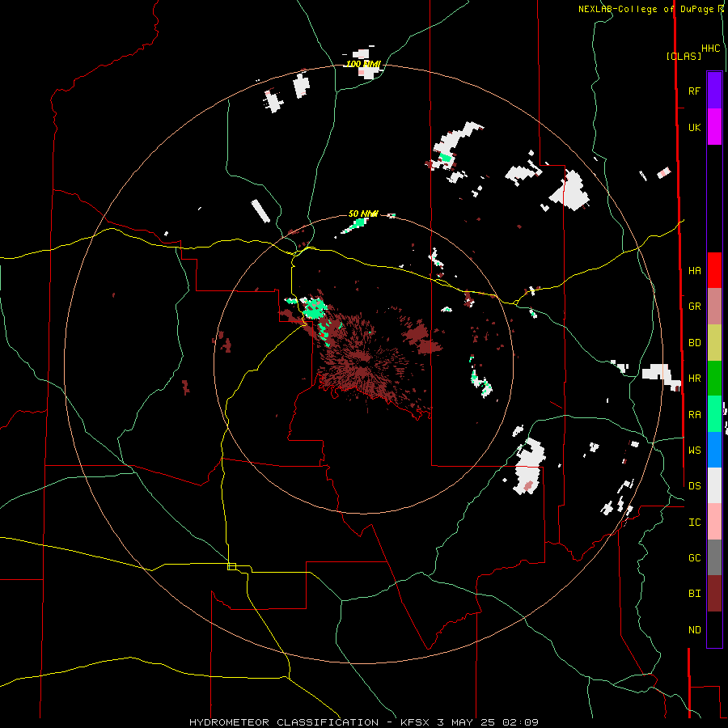Click the magenta UK legend swatch

(714, 127)
